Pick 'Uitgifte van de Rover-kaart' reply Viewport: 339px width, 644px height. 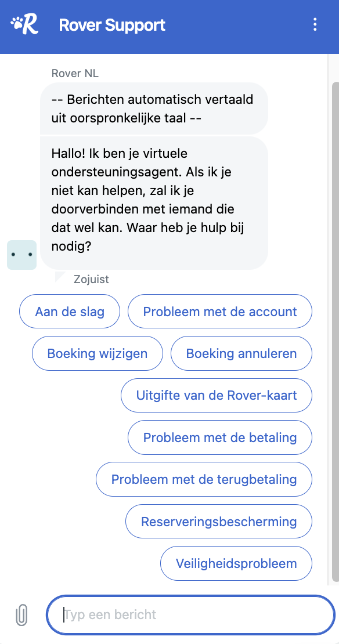coord(217,395)
